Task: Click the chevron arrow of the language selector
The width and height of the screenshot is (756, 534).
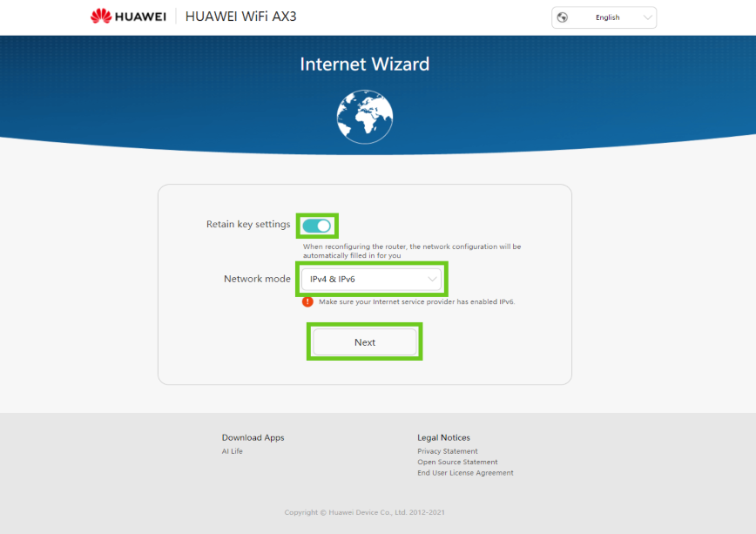Action: pyautogui.click(x=647, y=17)
